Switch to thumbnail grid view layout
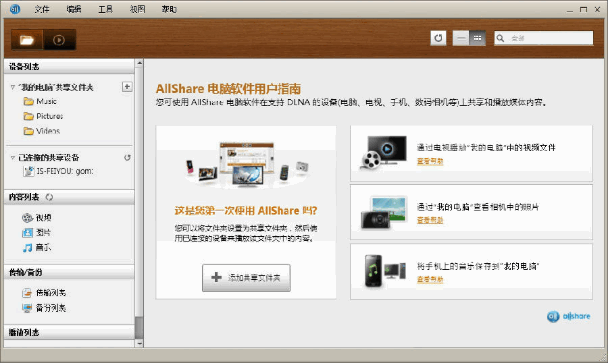This screenshot has height=363, width=608. tap(477, 38)
